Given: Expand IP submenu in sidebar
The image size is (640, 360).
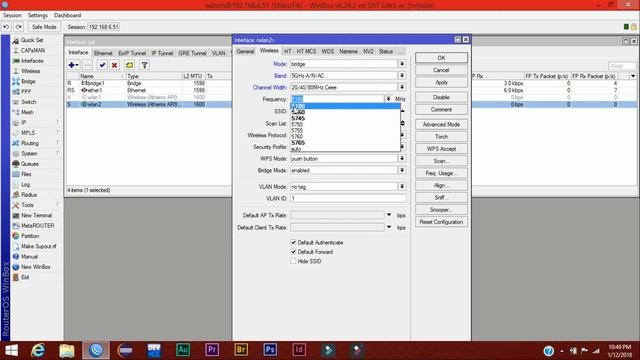Looking at the screenshot, I should pyautogui.click(x=24, y=122).
